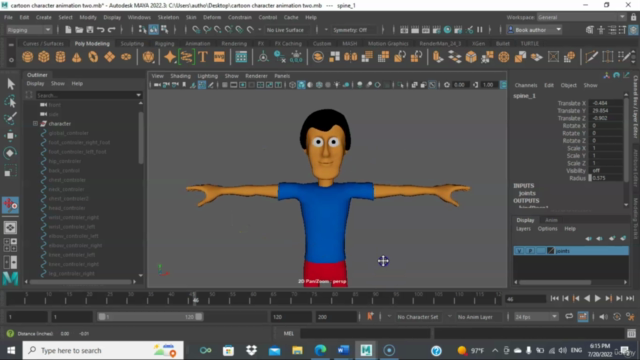Collapse the character node in Outliner
Image resolution: width=640 pixels, height=360 pixels.
[35, 123]
